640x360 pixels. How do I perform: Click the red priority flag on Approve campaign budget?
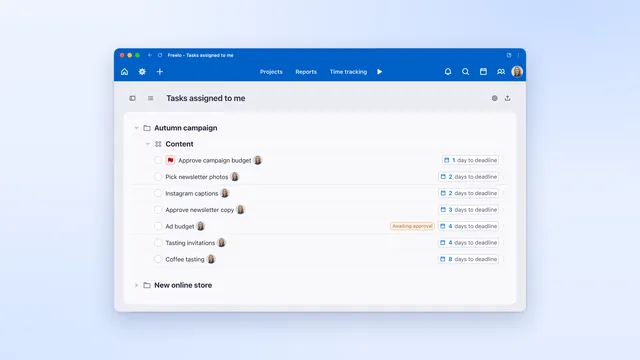tap(170, 160)
